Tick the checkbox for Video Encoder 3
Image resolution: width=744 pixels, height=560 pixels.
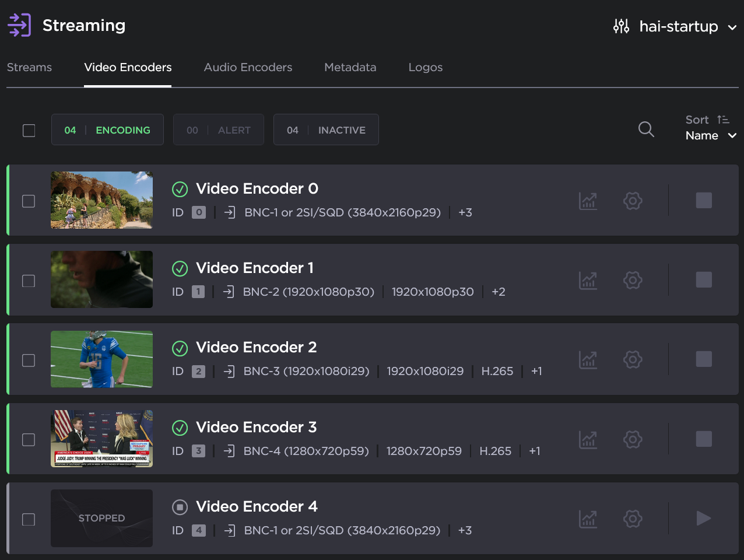coord(29,440)
